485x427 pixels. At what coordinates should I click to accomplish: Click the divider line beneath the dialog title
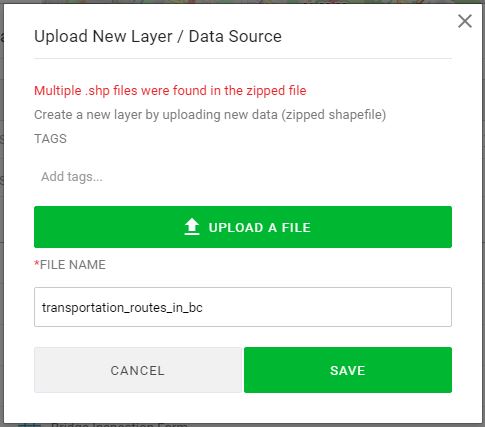click(x=243, y=59)
